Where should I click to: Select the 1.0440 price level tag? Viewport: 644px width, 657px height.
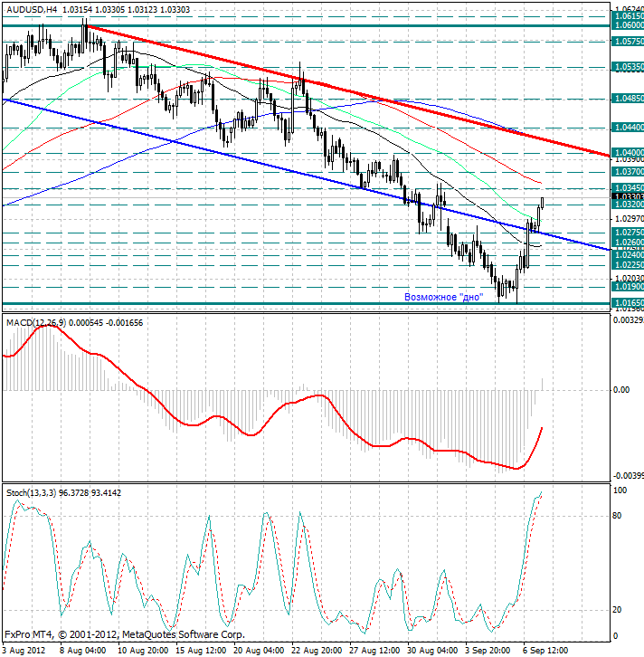[627, 128]
